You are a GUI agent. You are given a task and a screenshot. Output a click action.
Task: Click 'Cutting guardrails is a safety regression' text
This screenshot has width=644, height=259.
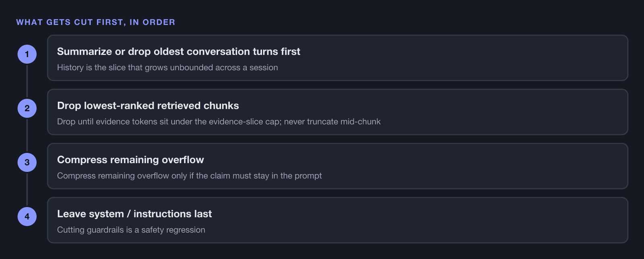click(x=131, y=230)
